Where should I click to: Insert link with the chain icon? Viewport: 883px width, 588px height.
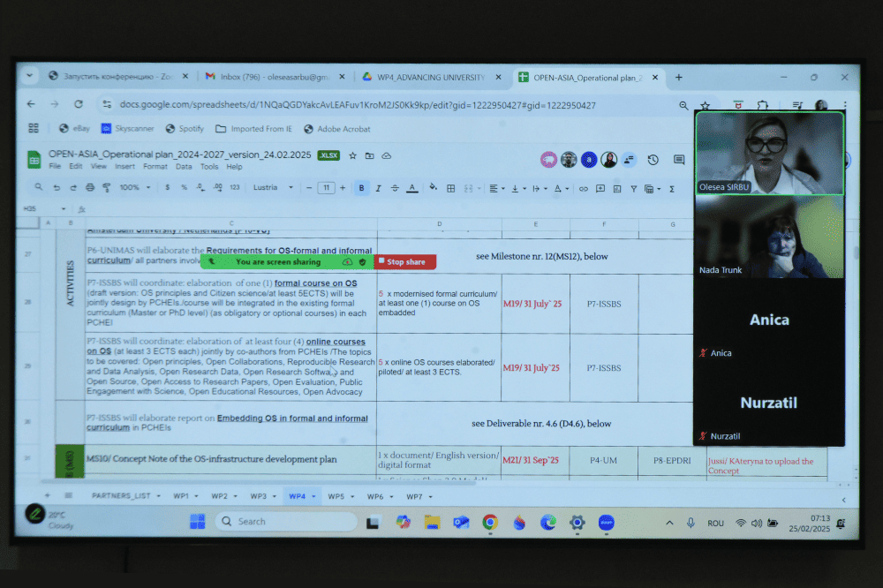pos(584,189)
